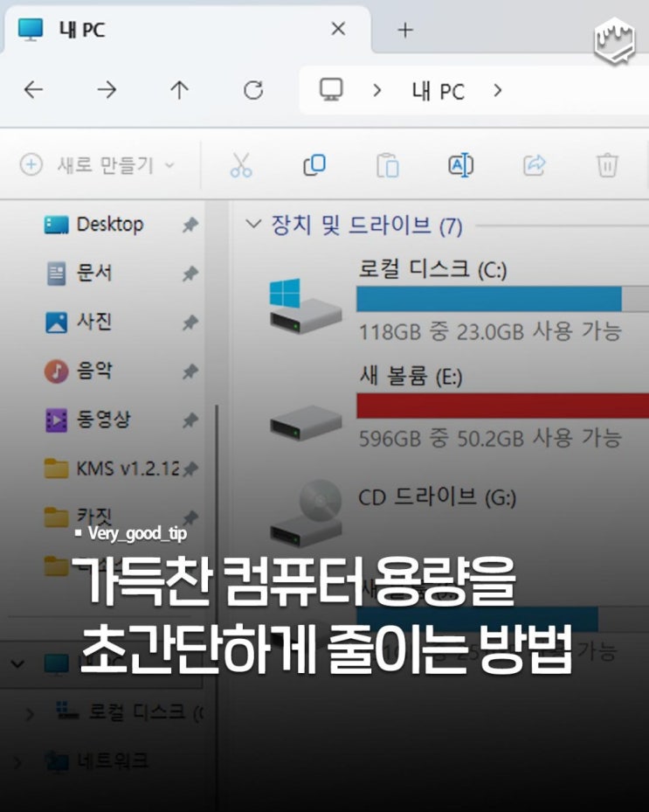Image resolution: width=649 pixels, height=812 pixels.
Task: Click the Rename icon in the toolbar
Action: click(460, 165)
